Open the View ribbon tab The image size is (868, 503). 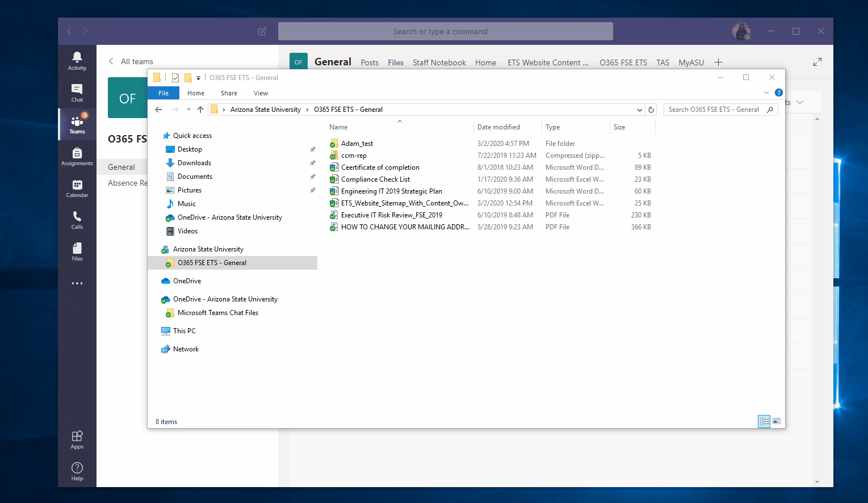(x=261, y=93)
